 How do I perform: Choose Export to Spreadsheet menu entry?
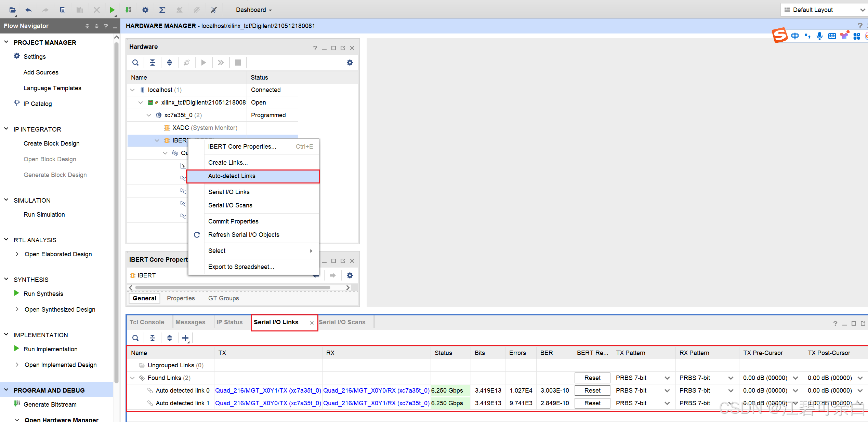tap(241, 267)
